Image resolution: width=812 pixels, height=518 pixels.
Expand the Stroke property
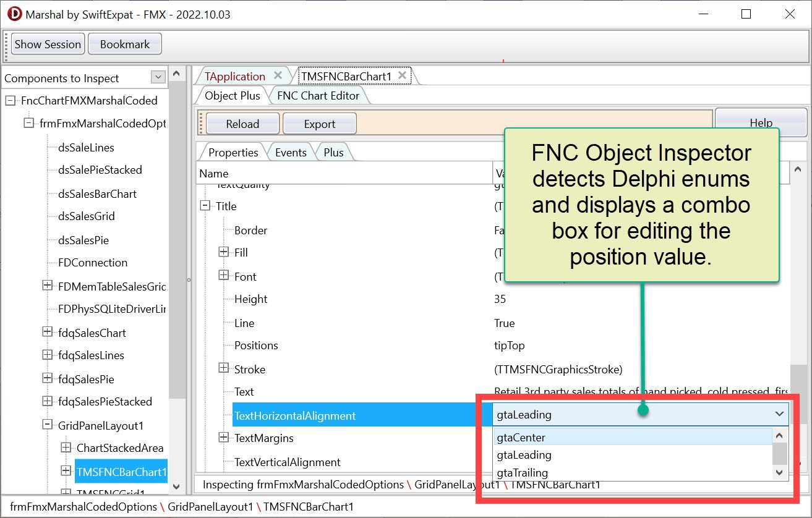pos(224,368)
